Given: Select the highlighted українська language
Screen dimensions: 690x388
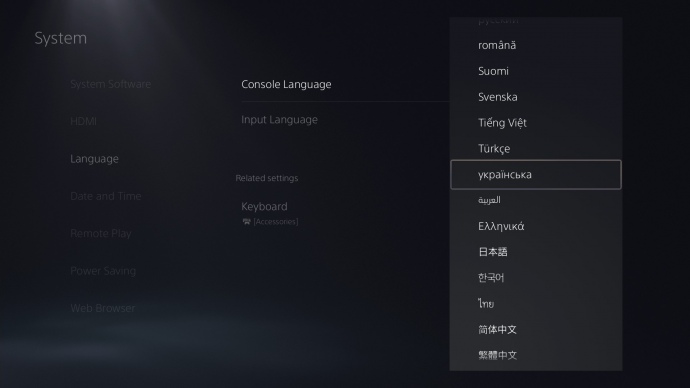Looking at the screenshot, I should (x=536, y=175).
